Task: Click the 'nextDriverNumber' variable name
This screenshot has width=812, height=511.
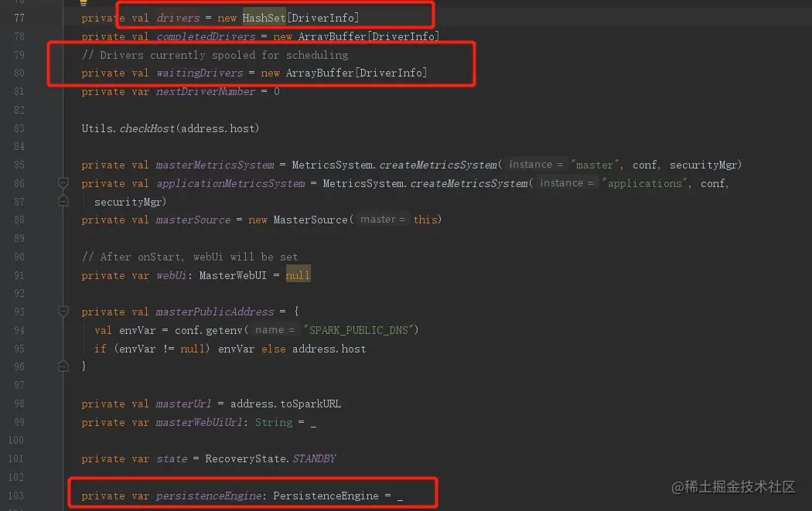Action: pos(206,92)
